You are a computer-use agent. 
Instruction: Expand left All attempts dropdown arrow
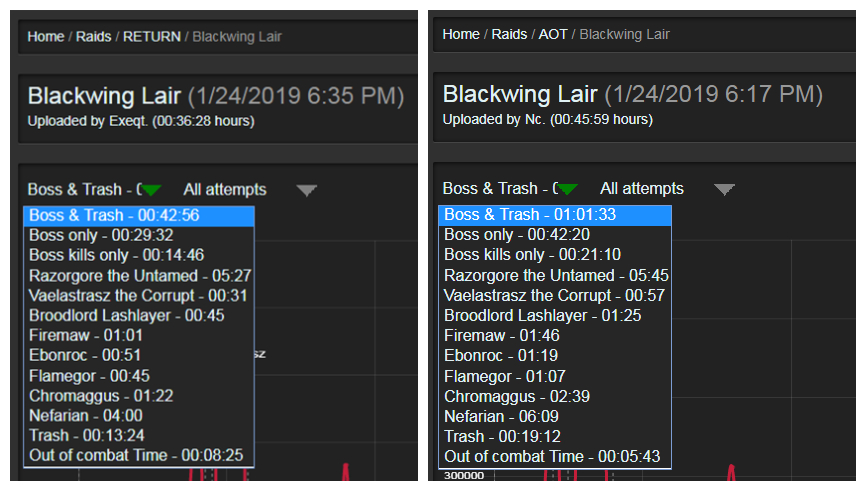(307, 190)
